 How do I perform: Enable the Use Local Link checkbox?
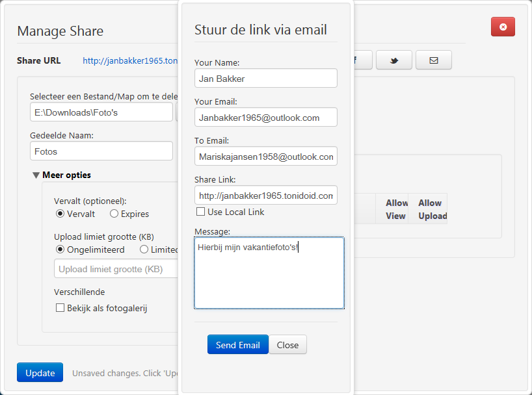[x=200, y=212]
